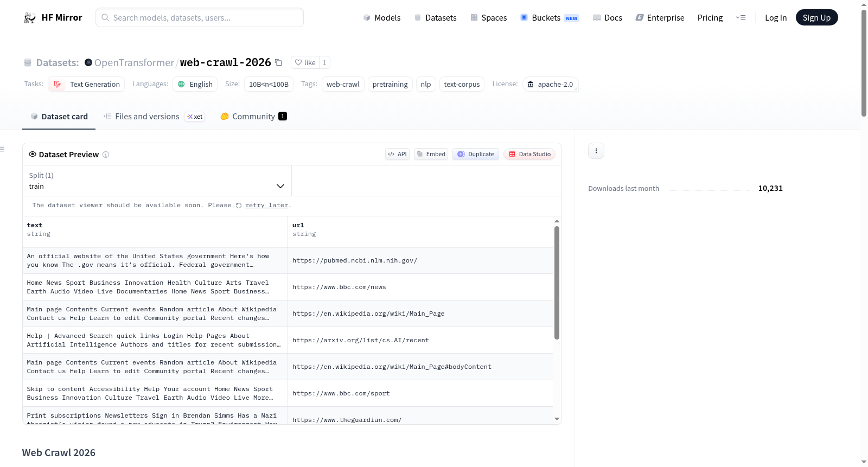Select the Main_Page#bodyContent url cell
The image size is (868, 467).
click(x=420, y=367)
